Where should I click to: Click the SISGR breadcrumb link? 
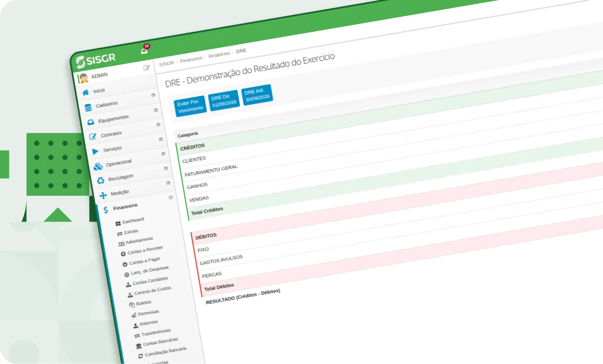pyautogui.click(x=166, y=63)
